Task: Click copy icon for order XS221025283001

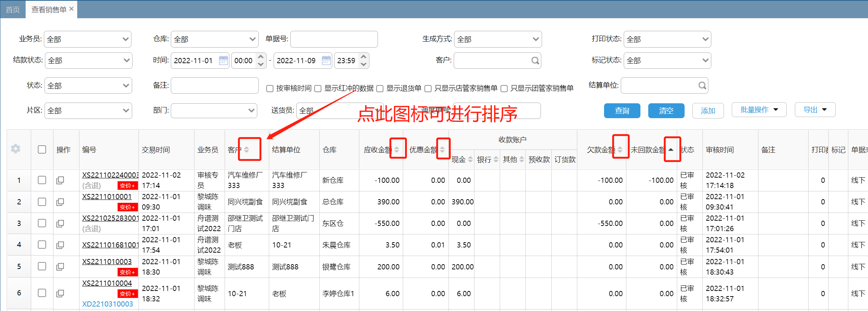Action: click(x=60, y=223)
